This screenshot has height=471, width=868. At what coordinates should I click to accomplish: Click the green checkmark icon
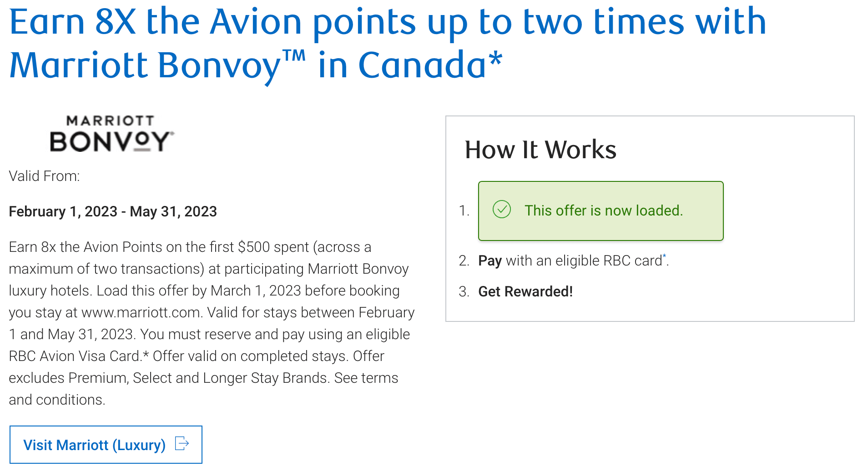501,210
